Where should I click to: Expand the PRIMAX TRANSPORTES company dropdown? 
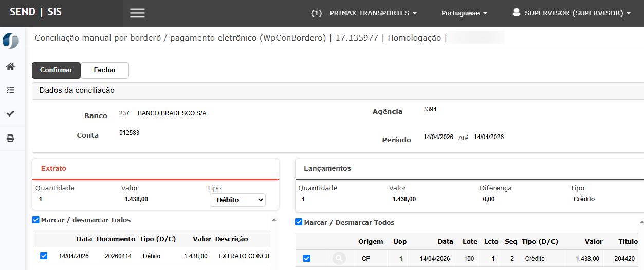[364, 13]
